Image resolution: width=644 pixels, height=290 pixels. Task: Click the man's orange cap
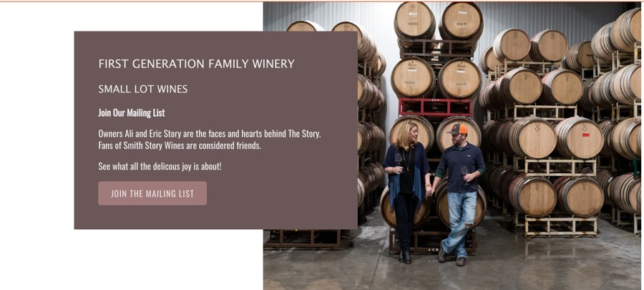[x=457, y=130]
